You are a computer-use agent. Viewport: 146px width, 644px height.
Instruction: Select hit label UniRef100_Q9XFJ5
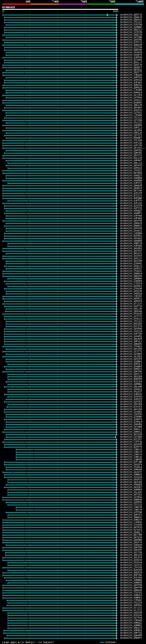[131, 65]
